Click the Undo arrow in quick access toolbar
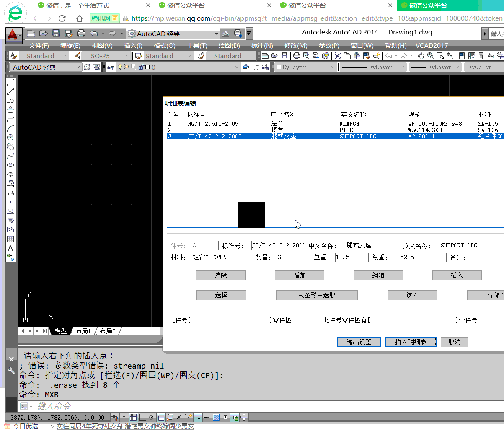The height and width of the screenshot is (431, 504). coord(93,34)
